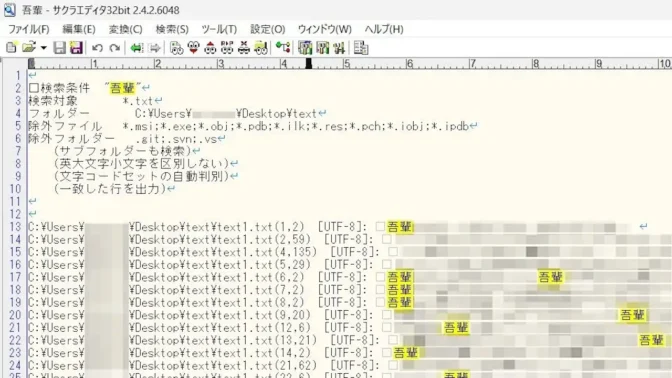This screenshot has height=378, width=672.
Task: Expand the recent files arrow beside open
Action: (43, 48)
